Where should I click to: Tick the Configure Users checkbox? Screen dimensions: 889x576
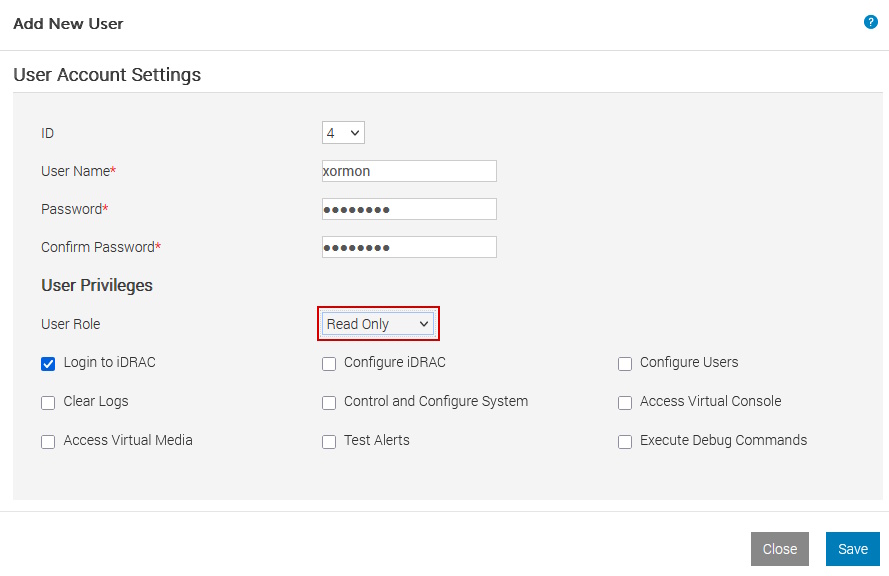click(x=625, y=363)
